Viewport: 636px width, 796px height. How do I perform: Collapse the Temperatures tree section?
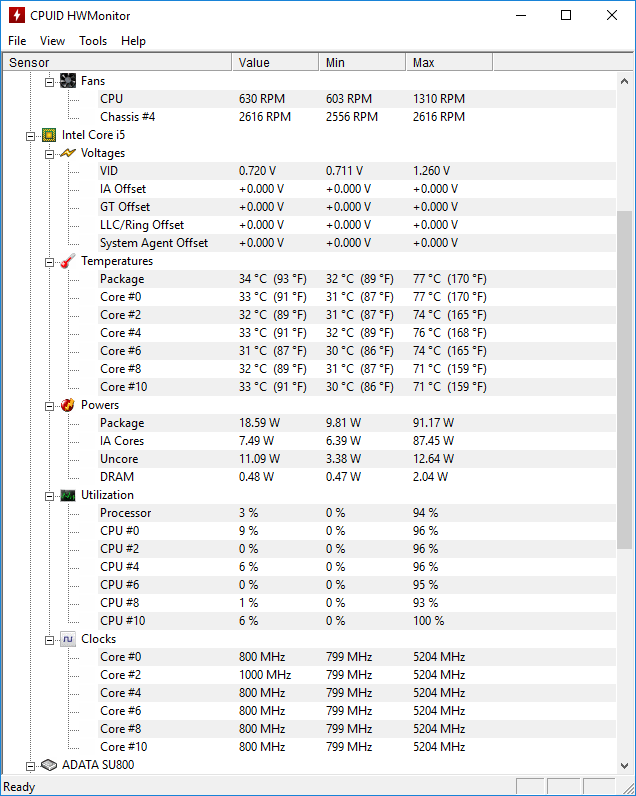click(49, 262)
